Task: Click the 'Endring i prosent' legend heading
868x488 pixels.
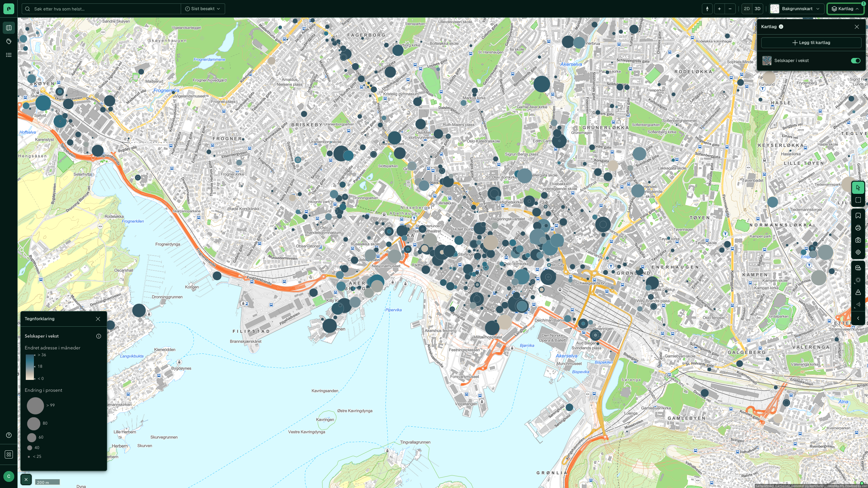Action: (43, 390)
